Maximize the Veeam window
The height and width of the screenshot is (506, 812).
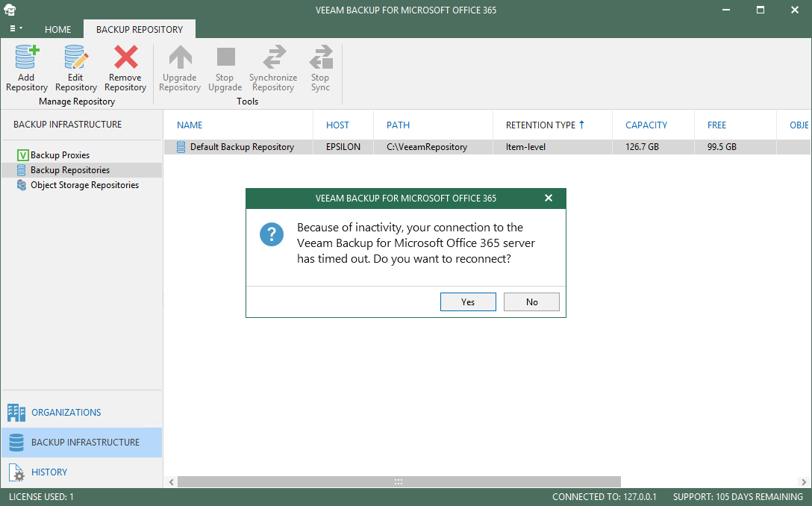pyautogui.click(x=761, y=10)
